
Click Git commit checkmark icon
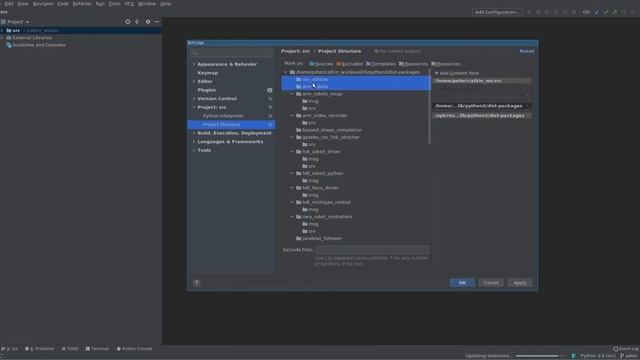606,12
